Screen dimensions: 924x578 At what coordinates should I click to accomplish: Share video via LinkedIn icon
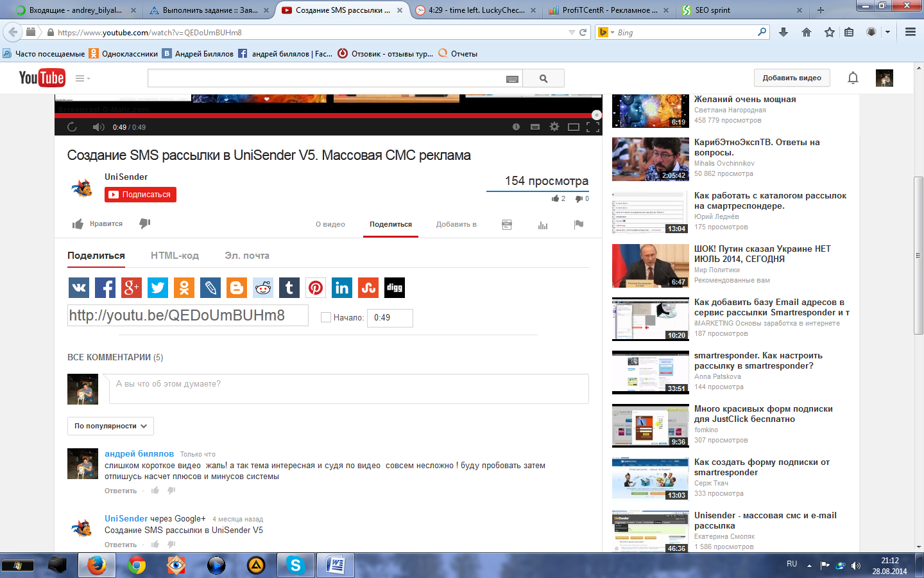(342, 288)
